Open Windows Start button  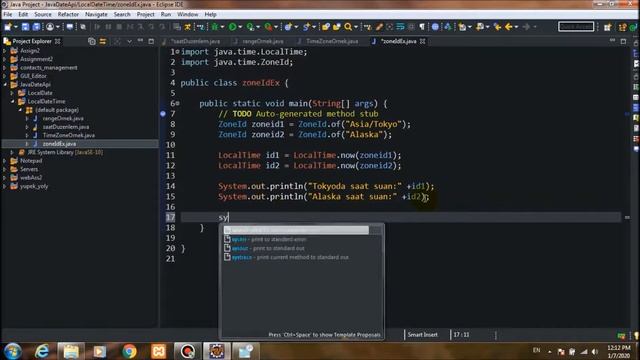click(x=13, y=351)
